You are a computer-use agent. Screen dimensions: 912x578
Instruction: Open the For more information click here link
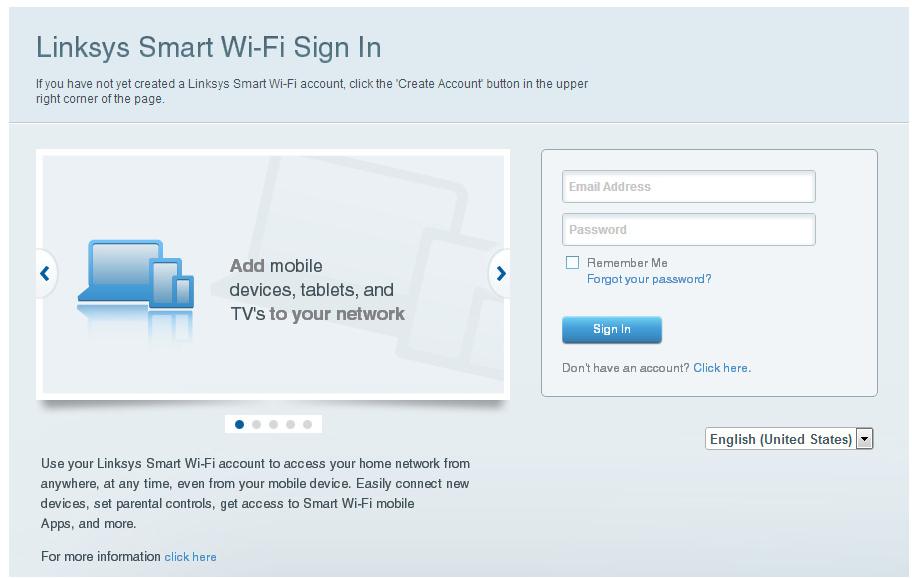[190, 557]
